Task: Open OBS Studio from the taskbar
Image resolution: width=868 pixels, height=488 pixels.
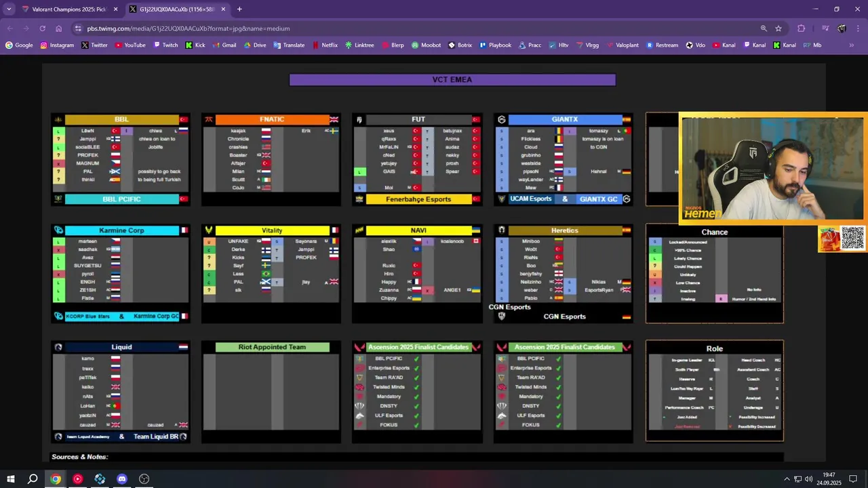Action: click(x=144, y=479)
